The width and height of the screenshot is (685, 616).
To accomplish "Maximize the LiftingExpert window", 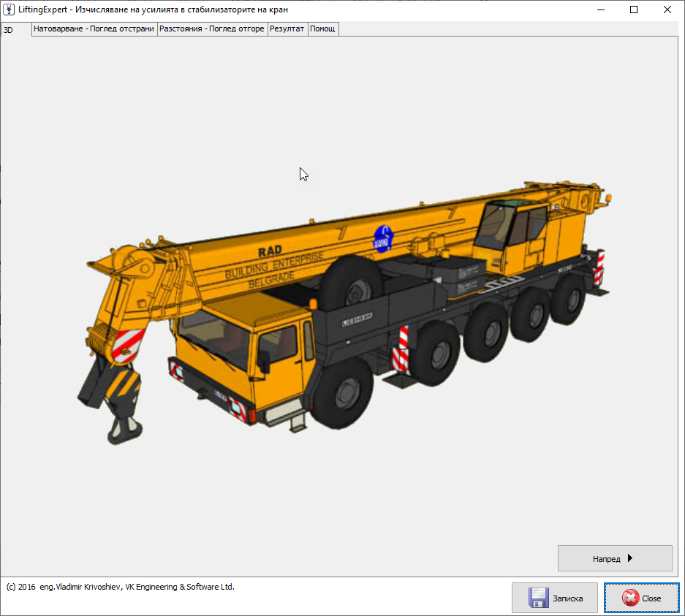I will click(x=634, y=9).
